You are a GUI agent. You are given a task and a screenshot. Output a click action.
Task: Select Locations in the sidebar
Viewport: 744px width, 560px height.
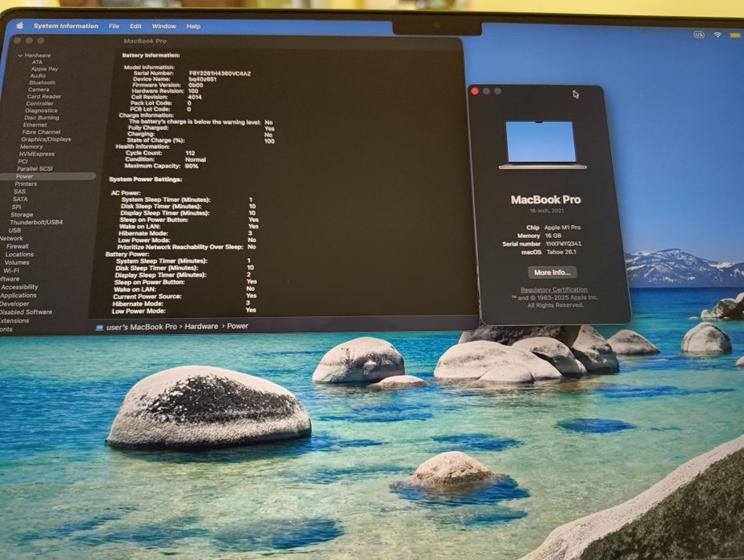tap(19, 255)
